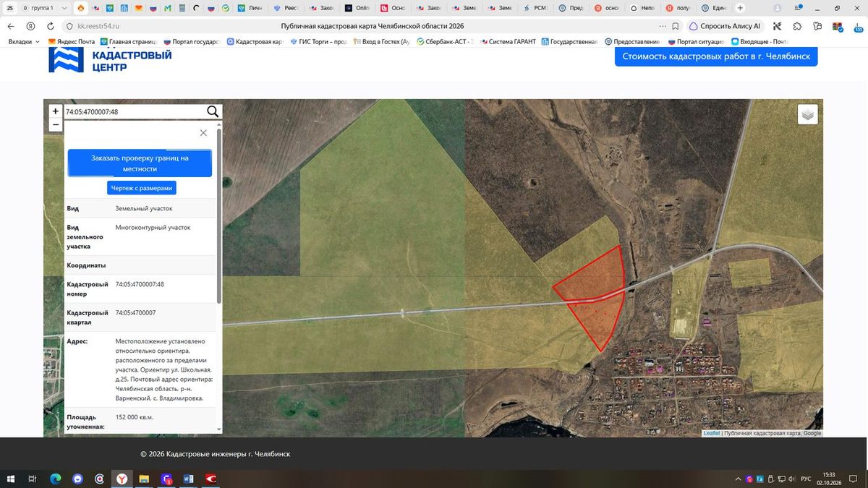Viewport: 868px width, 488px height.
Task: Click the Заказать проверку границ на местности button
Action: tap(140, 163)
